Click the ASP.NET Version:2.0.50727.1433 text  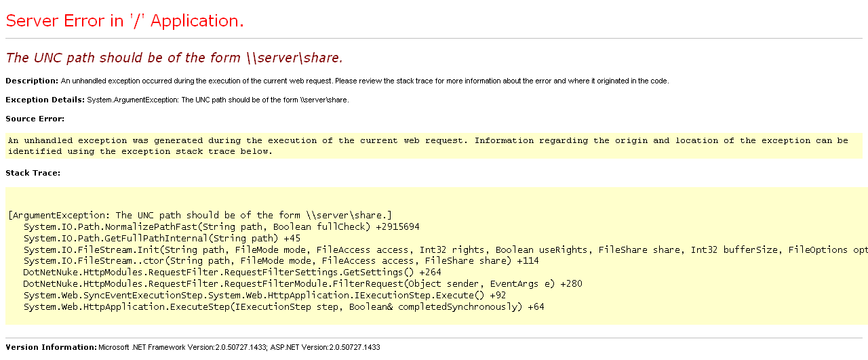(325, 347)
